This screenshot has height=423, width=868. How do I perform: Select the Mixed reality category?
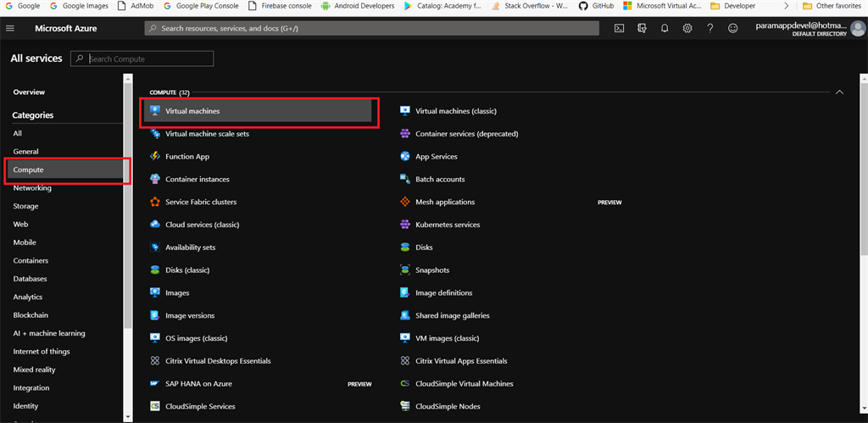tap(34, 370)
